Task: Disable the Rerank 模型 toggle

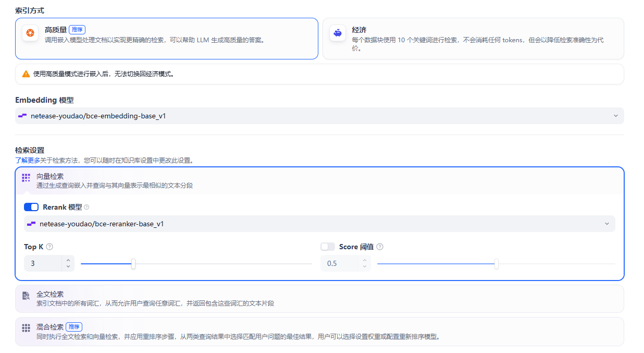Action: point(31,206)
